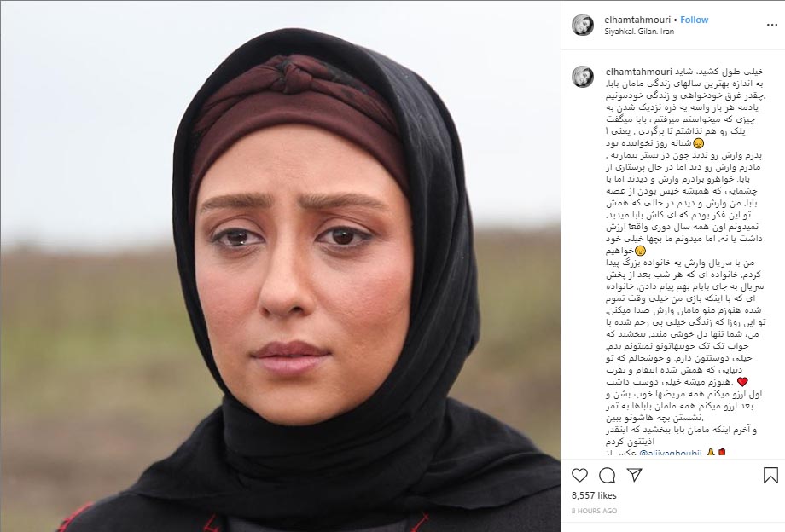Open the profile avatar in the post header
785x532 pixels.
582,25
